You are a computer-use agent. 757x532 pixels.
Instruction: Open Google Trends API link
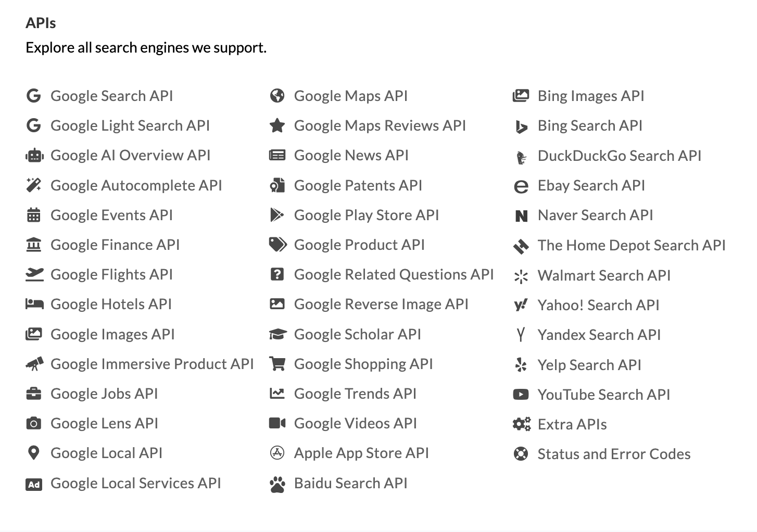point(355,394)
